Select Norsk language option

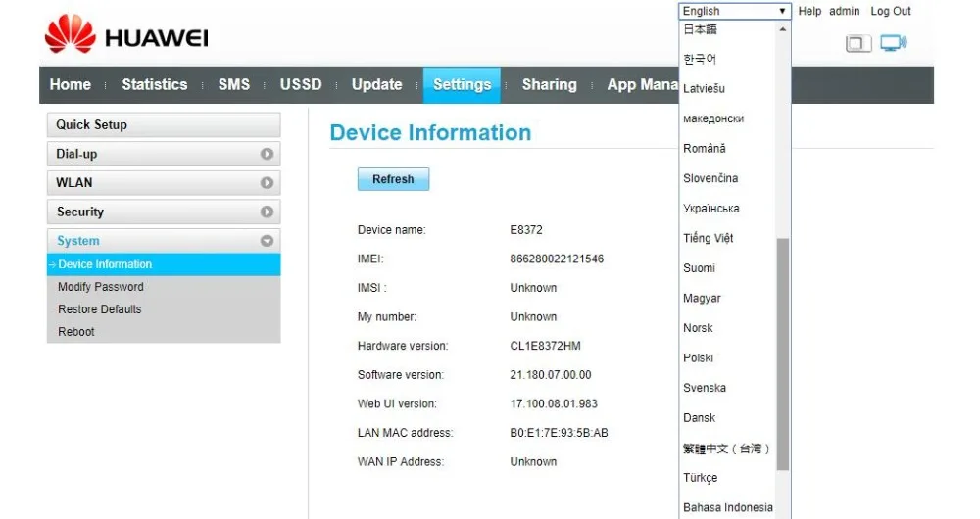[x=698, y=328]
